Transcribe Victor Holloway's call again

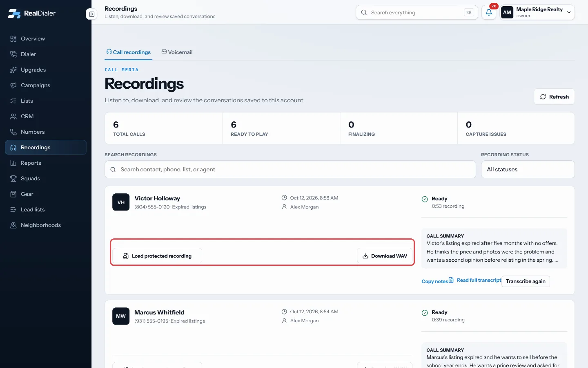click(x=526, y=281)
